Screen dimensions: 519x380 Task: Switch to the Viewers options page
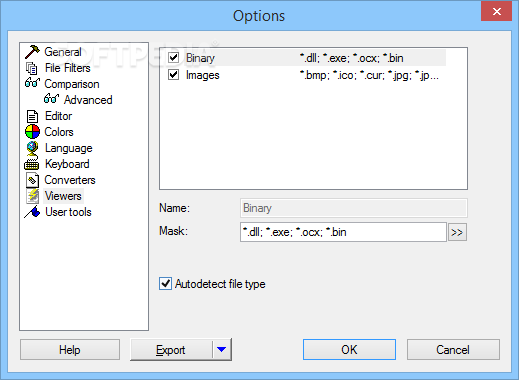pyautogui.click(x=63, y=196)
